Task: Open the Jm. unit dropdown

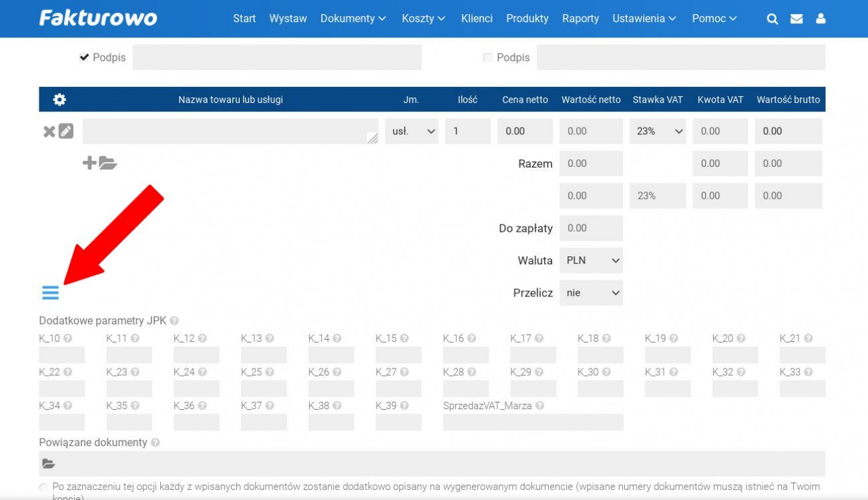Action: click(x=411, y=132)
